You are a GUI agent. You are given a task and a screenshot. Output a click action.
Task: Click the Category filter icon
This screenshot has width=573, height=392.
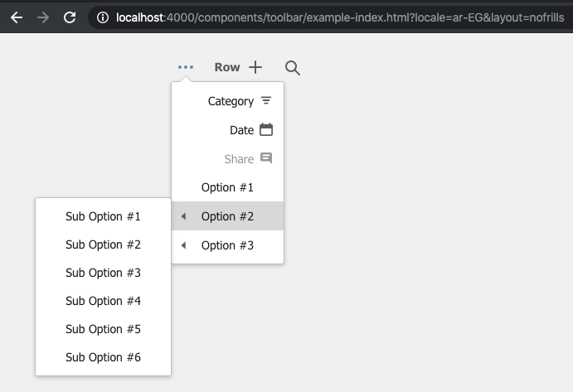[266, 100]
